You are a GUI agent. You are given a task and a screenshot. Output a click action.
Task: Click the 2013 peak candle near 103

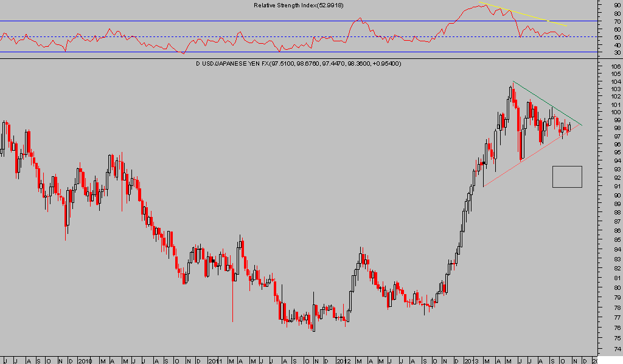(511, 91)
